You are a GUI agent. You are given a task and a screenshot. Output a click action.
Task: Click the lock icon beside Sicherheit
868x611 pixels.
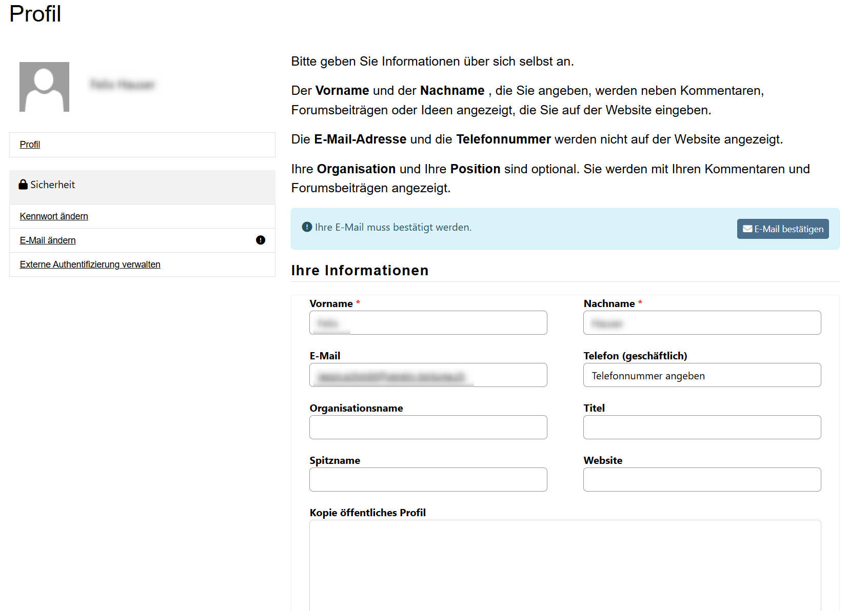pyautogui.click(x=23, y=185)
